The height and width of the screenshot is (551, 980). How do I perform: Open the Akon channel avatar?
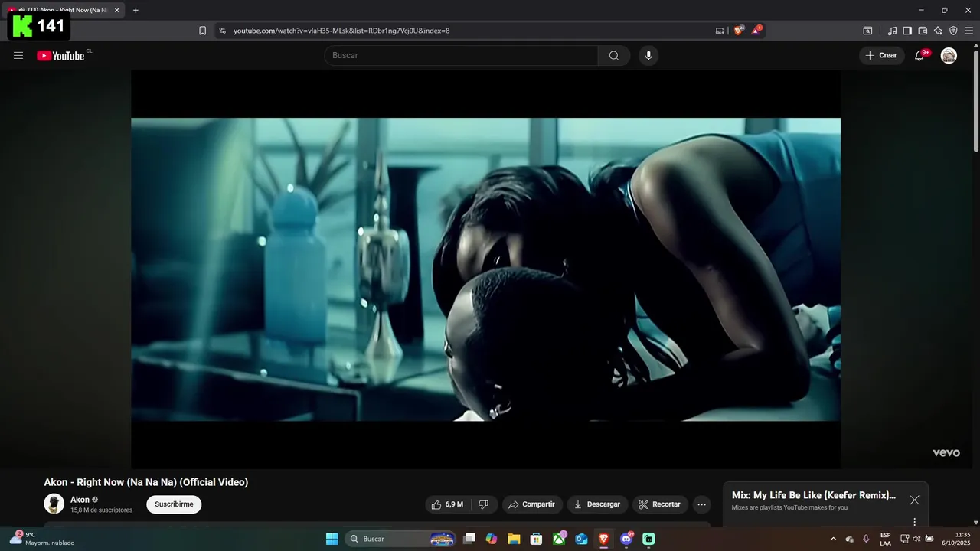[x=54, y=504]
